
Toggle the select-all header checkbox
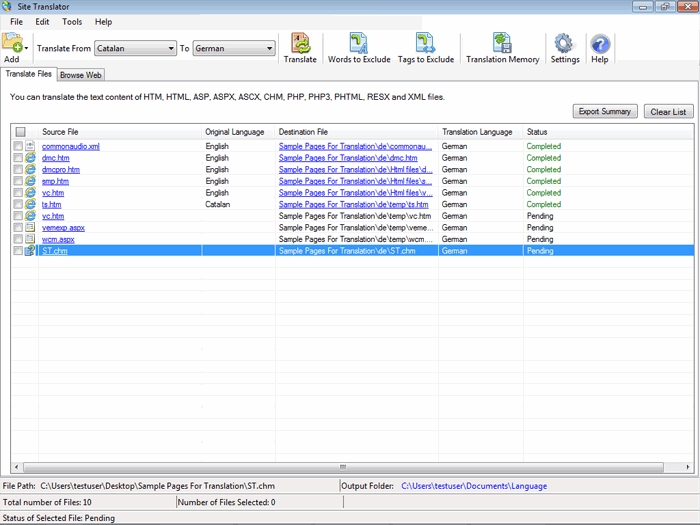coord(21,132)
